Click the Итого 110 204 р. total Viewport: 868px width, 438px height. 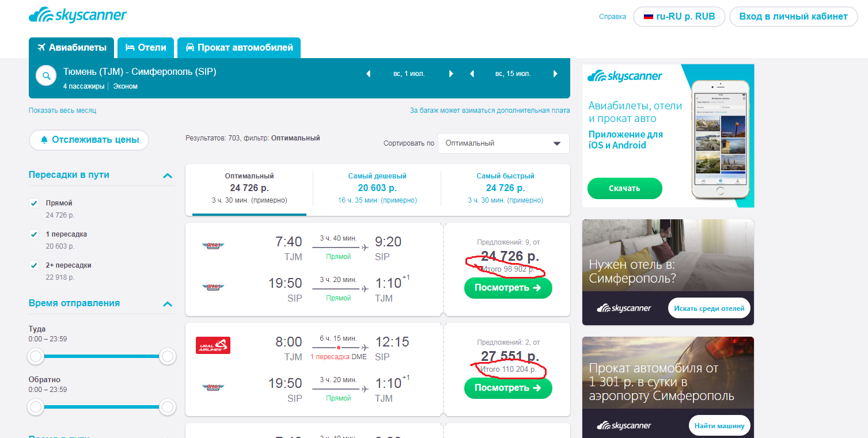pyautogui.click(x=508, y=369)
